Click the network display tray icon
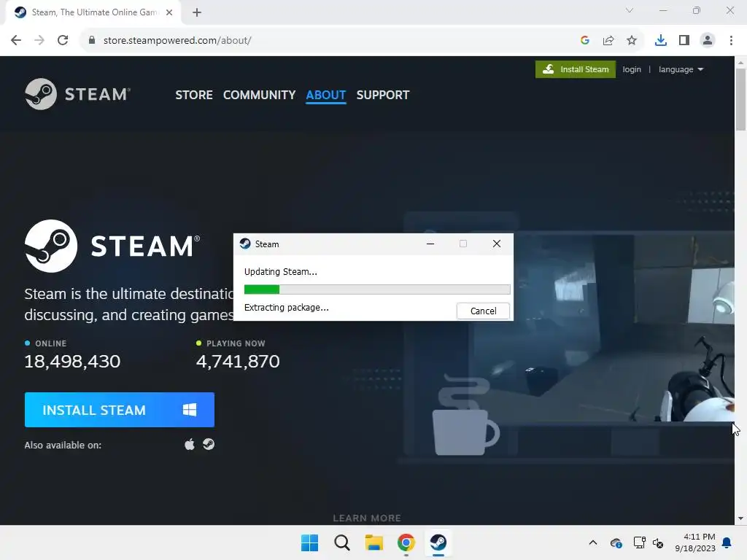This screenshot has width=747, height=560. pyautogui.click(x=639, y=542)
